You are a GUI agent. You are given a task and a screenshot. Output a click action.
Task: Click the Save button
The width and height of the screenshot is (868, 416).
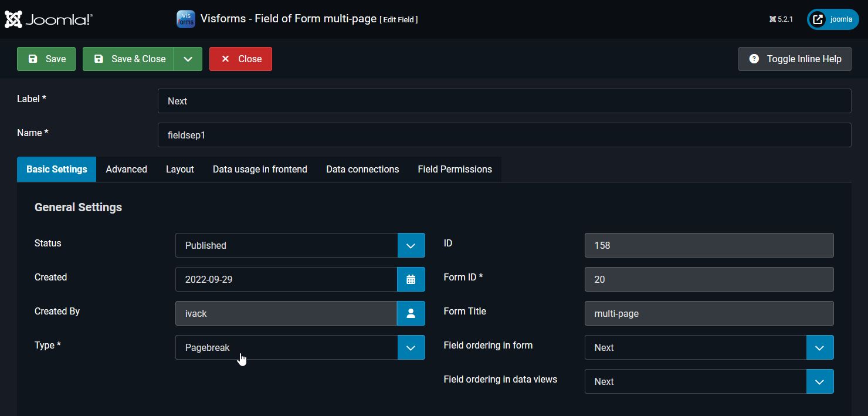(46, 59)
